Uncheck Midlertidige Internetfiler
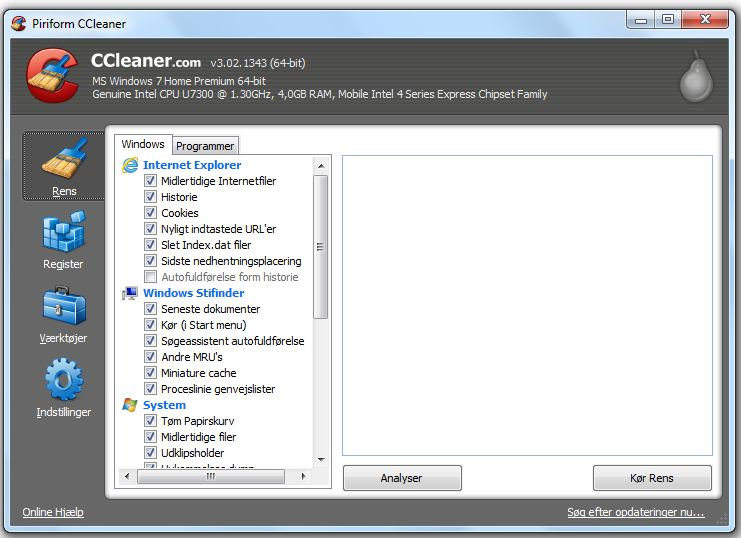Viewport: 741px width, 538px height. coord(150,181)
